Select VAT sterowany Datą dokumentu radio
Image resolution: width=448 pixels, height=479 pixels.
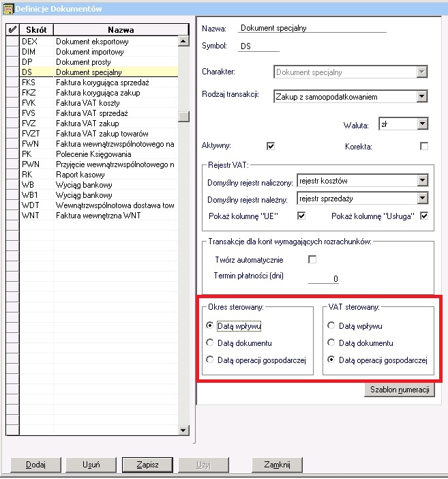(x=331, y=343)
